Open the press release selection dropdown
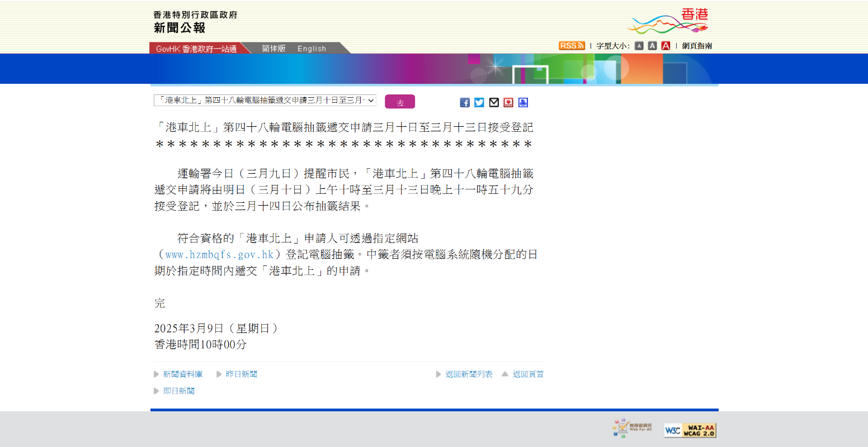 265,101
